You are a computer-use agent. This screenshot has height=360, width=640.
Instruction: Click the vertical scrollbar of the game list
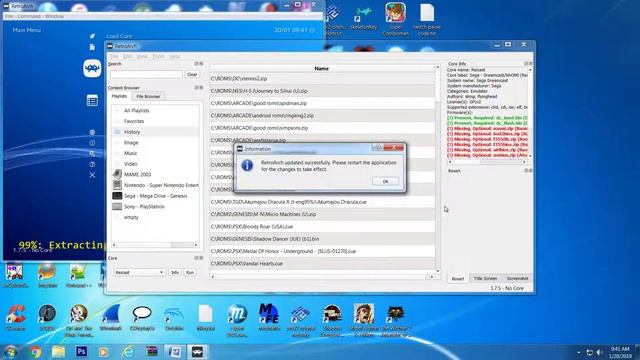point(438,169)
